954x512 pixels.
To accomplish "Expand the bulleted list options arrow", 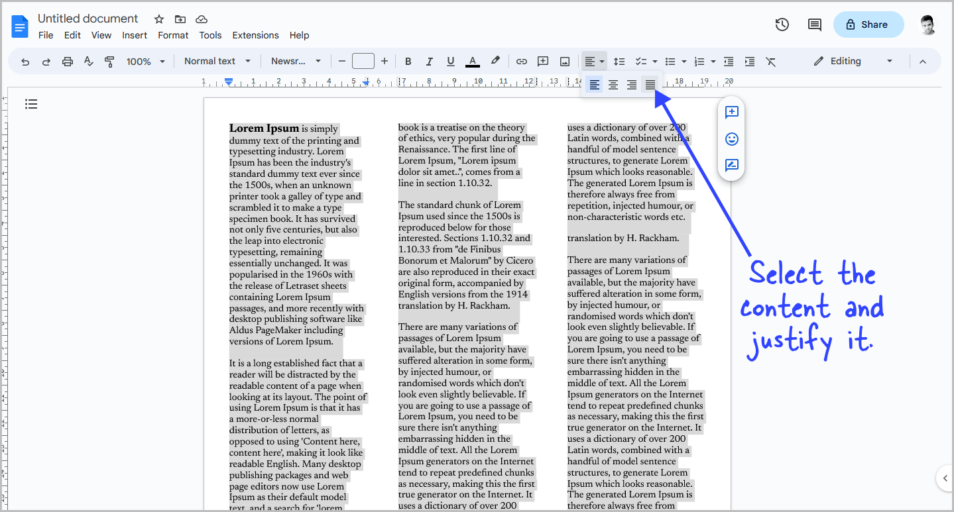I will click(x=684, y=61).
